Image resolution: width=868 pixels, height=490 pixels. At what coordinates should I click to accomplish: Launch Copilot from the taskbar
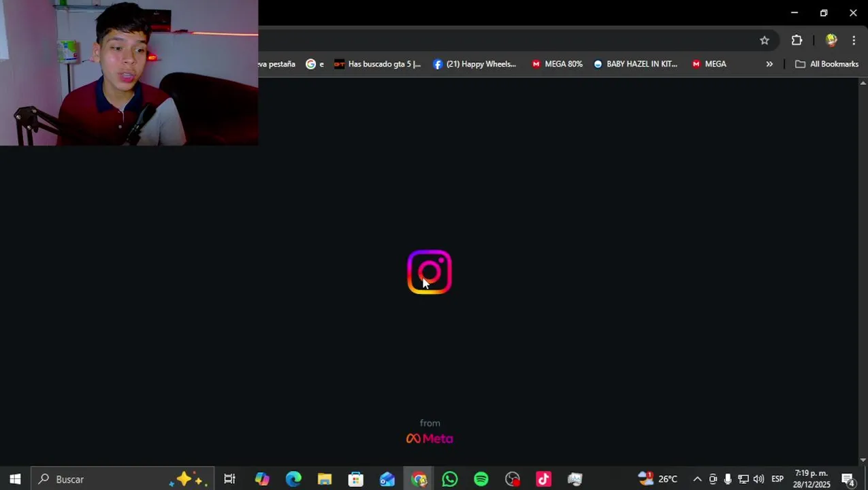click(x=262, y=479)
